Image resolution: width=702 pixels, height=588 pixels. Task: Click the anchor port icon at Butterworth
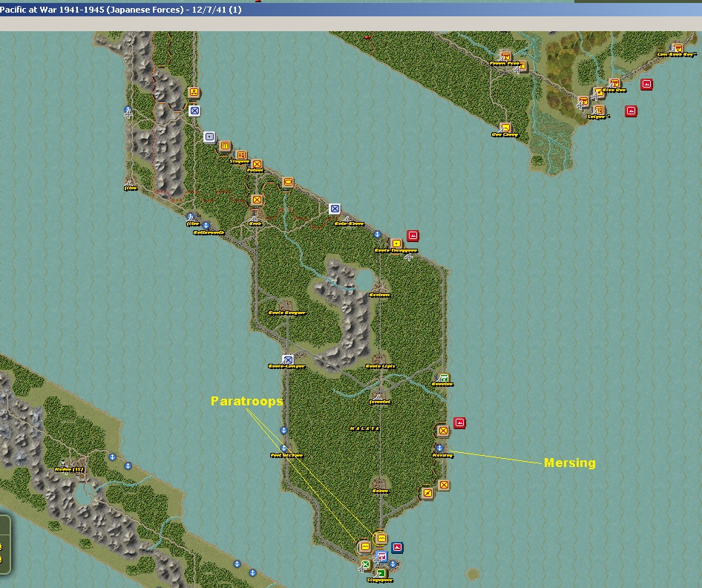point(206,225)
